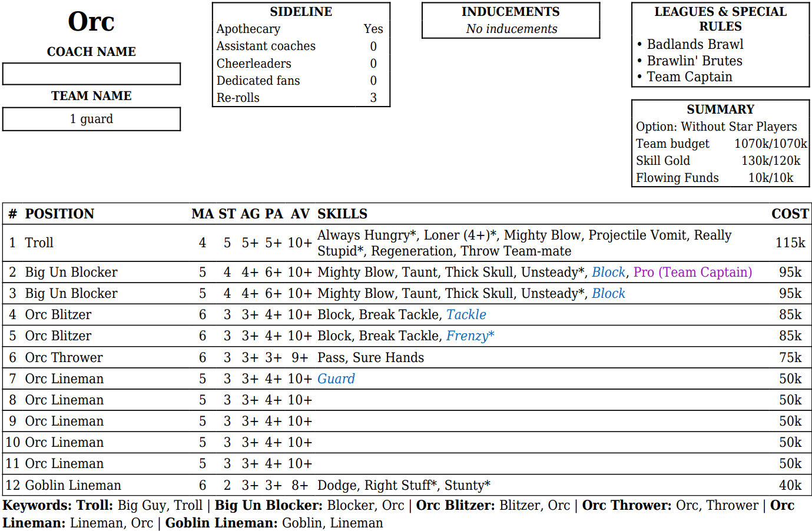Click the 'Keywords:' label below the table

click(37, 505)
